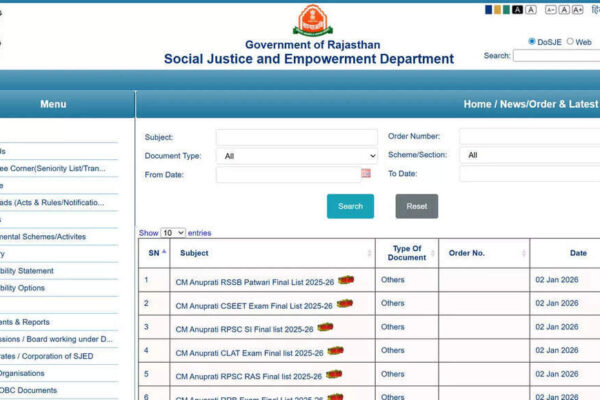The image size is (600, 400).
Task: Open the From Date calendar picker icon
Action: [x=366, y=173]
